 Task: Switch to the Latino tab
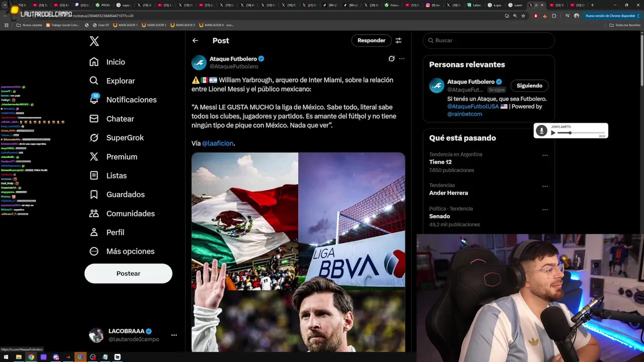(x=475, y=5)
